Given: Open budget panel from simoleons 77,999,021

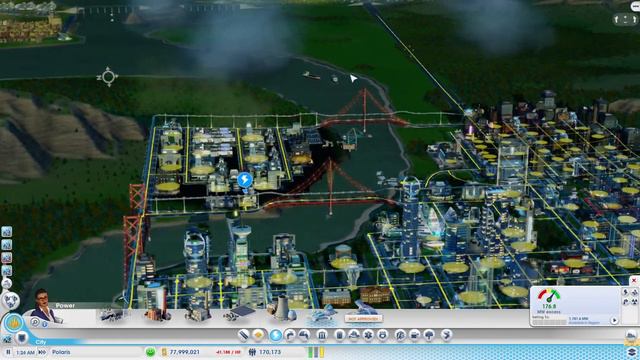Looking at the screenshot, I should 181,352.
